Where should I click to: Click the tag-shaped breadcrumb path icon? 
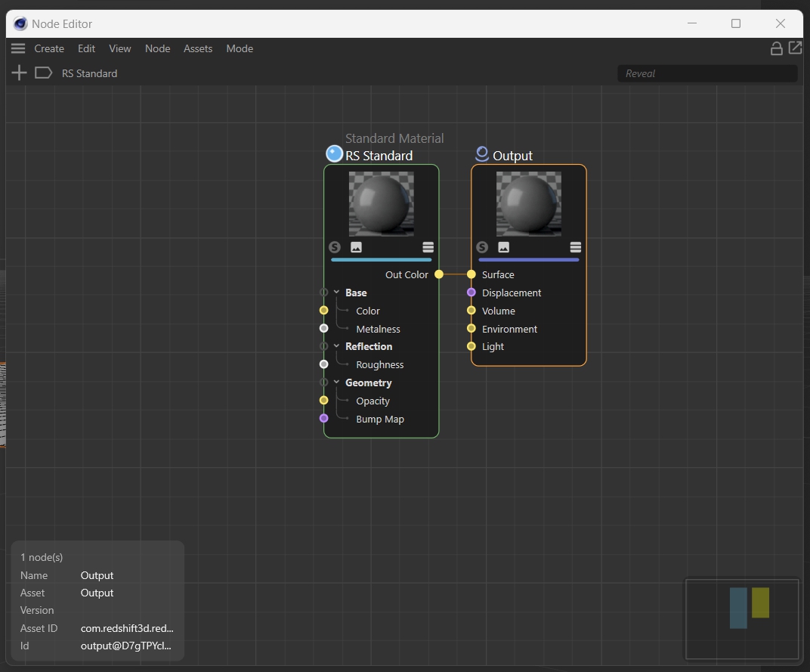pos(43,73)
